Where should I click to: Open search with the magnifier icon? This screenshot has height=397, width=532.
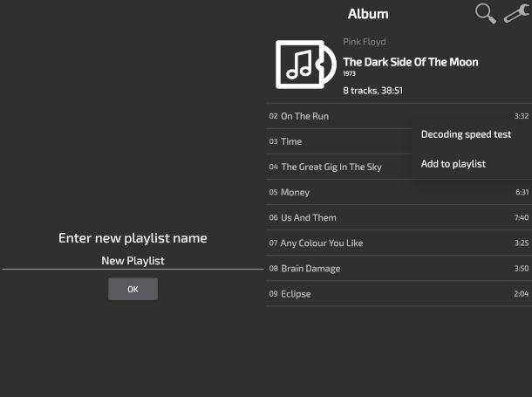tap(485, 13)
